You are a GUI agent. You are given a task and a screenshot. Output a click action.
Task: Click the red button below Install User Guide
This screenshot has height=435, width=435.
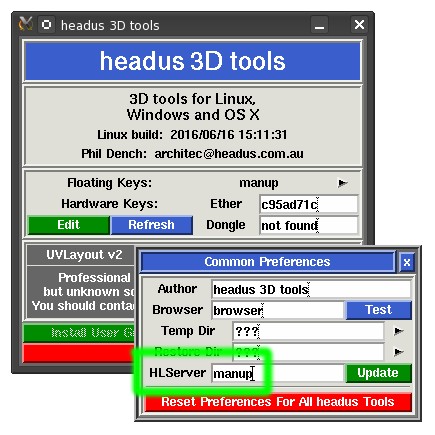tap(79, 353)
